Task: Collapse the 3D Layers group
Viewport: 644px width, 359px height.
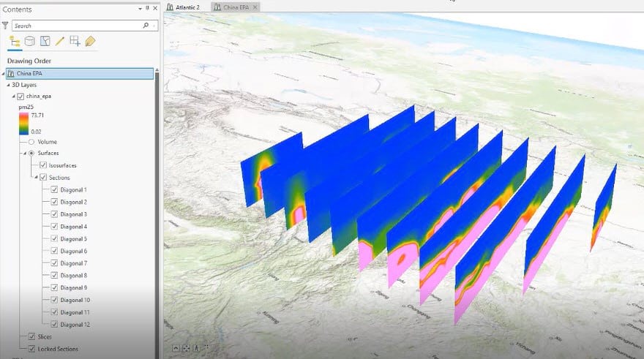Action: (8, 85)
